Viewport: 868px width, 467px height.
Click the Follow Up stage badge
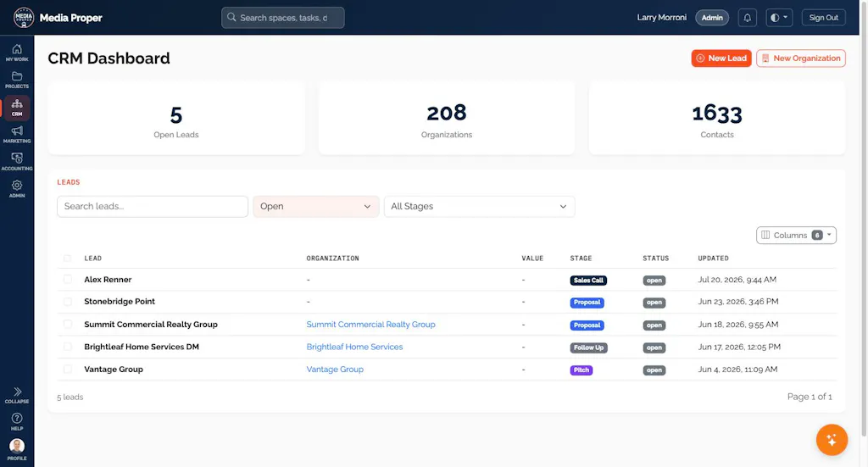pos(588,347)
